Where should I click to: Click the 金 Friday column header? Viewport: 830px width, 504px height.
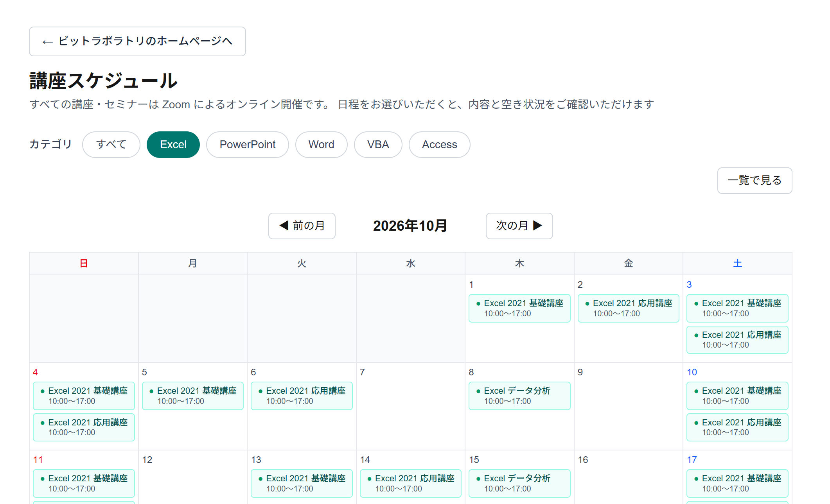(629, 264)
